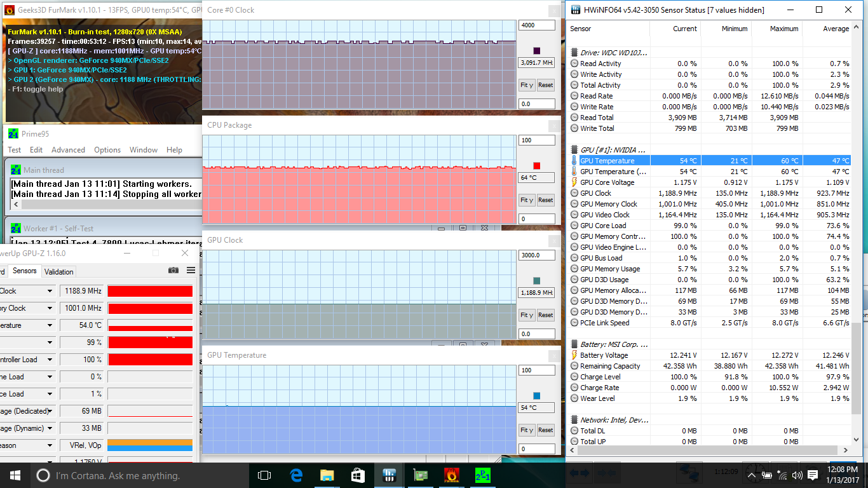Screen dimensions: 868x488
Task: Switch to HWiNFO via its taskbar icon
Action: click(389, 475)
